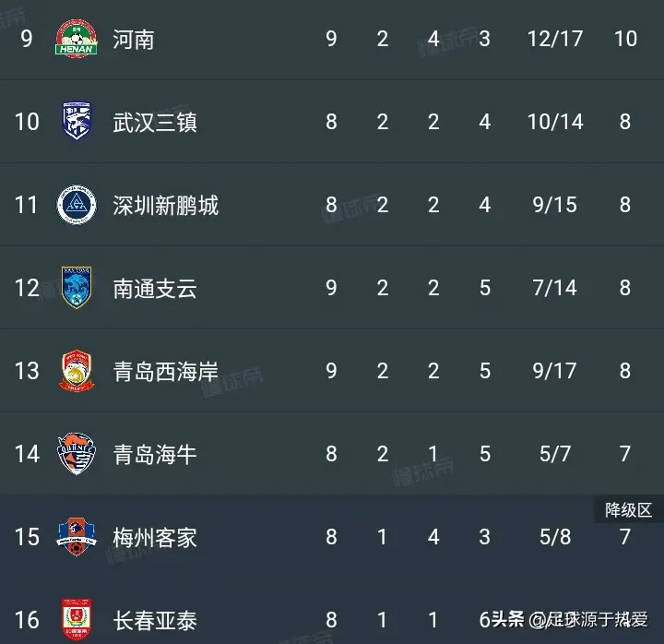Image resolution: width=664 pixels, height=644 pixels.
Task: Open the 河南 team name
Action: tap(134, 40)
